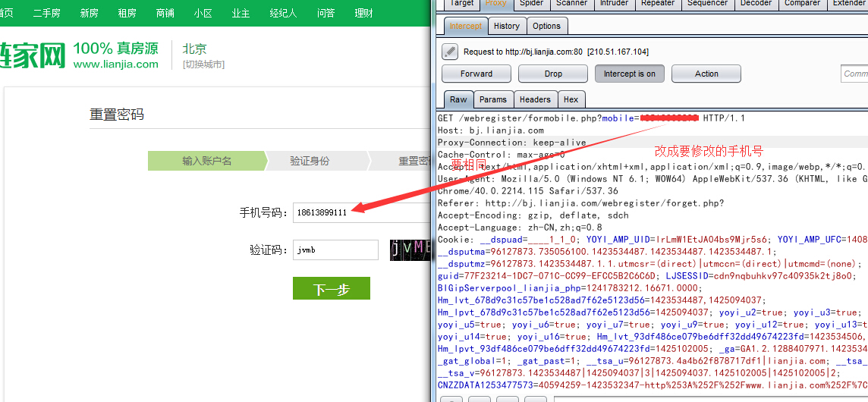Click the 验证身份 step
The width and height of the screenshot is (868, 402).
(x=310, y=161)
